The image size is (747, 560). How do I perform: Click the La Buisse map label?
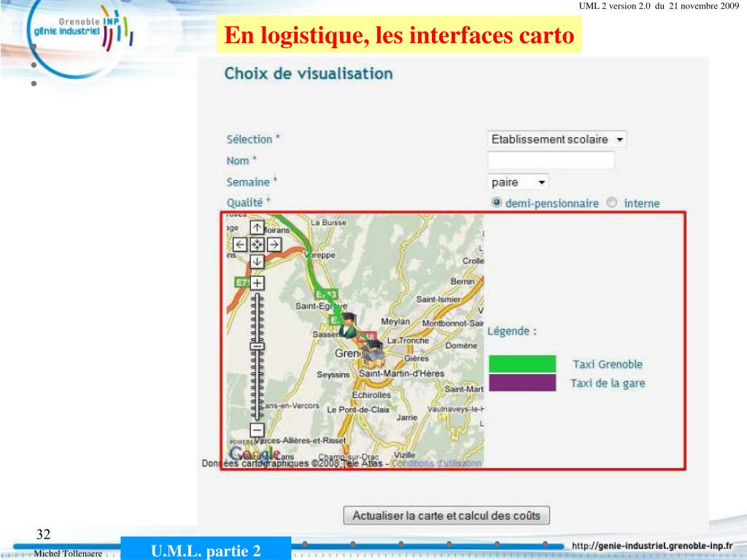tap(329, 222)
